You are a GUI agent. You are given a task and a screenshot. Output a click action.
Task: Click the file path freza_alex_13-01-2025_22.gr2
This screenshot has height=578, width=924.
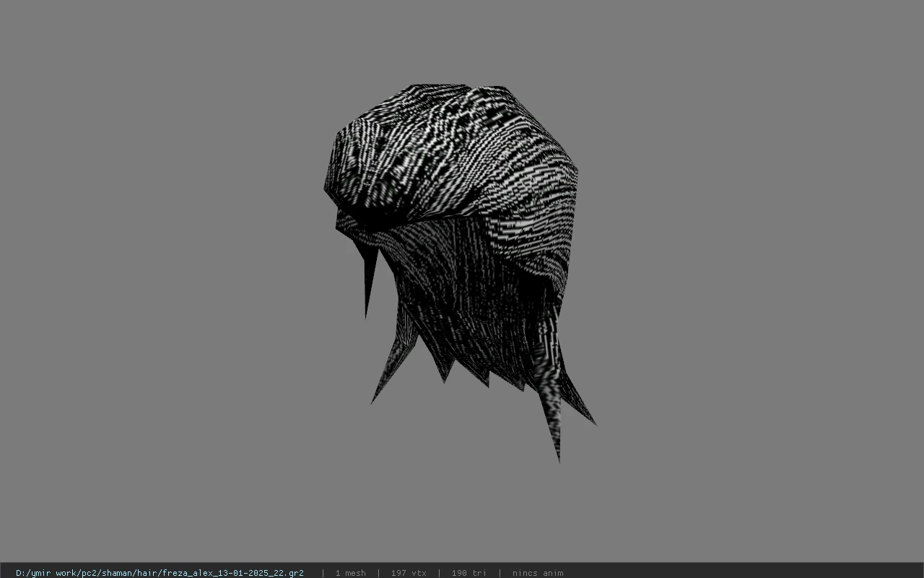pos(160,573)
